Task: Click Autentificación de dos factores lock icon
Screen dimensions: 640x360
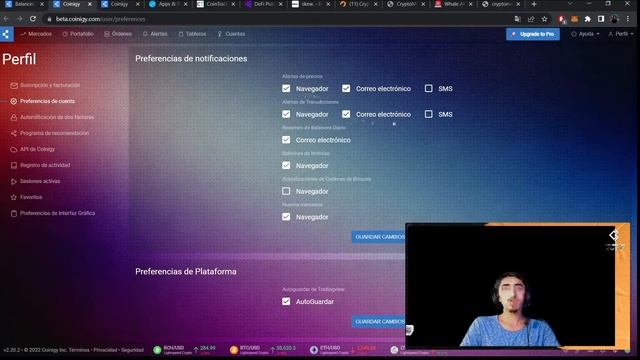Action: (14, 118)
